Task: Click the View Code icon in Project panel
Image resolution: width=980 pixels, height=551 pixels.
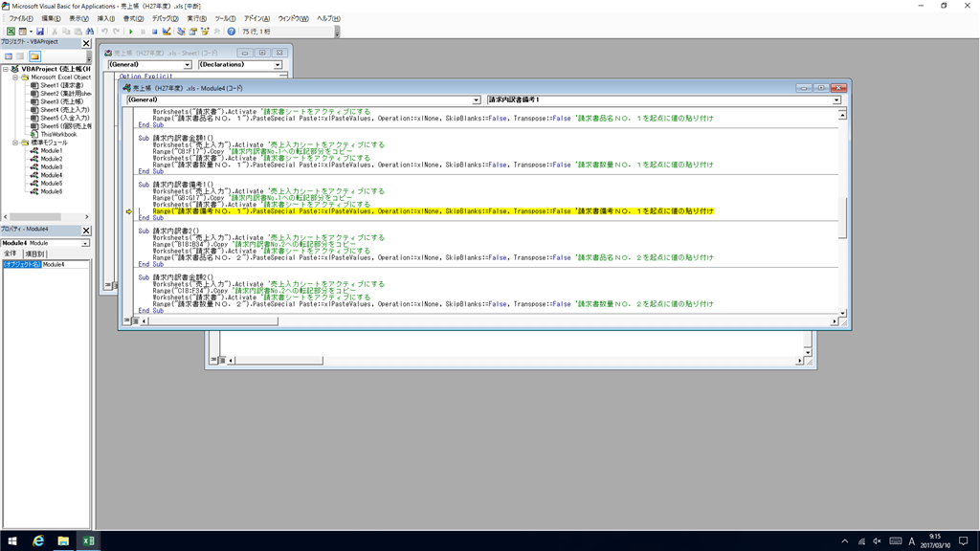Action: coord(9,56)
